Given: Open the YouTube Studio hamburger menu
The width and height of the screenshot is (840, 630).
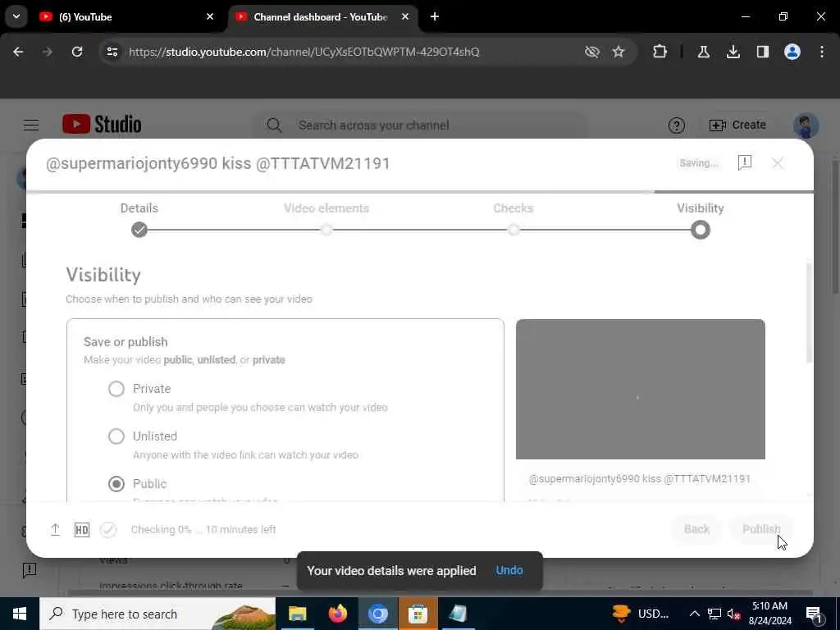Looking at the screenshot, I should tap(31, 125).
